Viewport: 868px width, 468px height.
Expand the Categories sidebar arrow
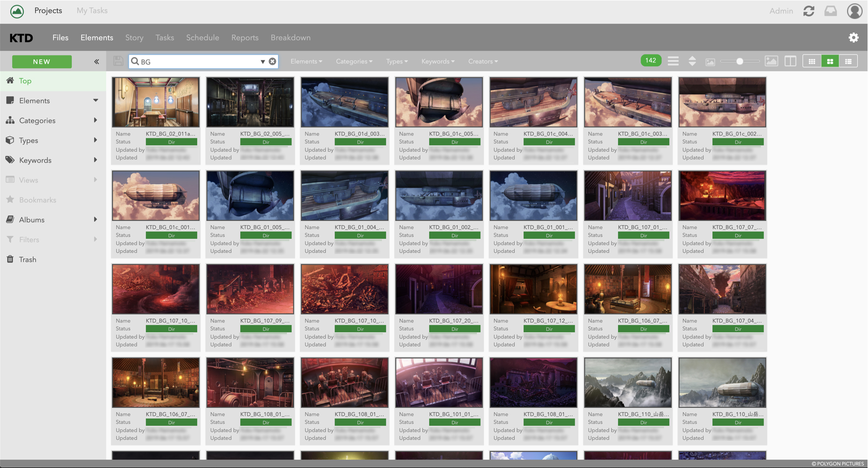[x=95, y=120]
